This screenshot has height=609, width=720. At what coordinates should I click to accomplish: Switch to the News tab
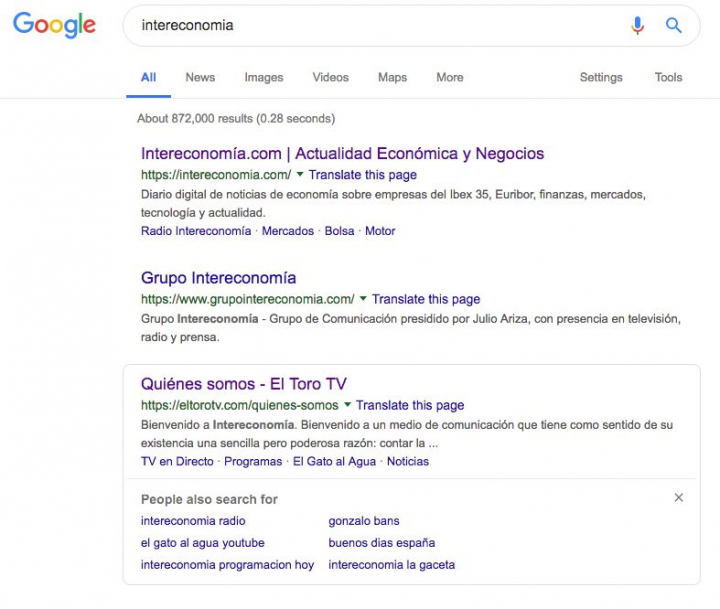[x=200, y=77]
